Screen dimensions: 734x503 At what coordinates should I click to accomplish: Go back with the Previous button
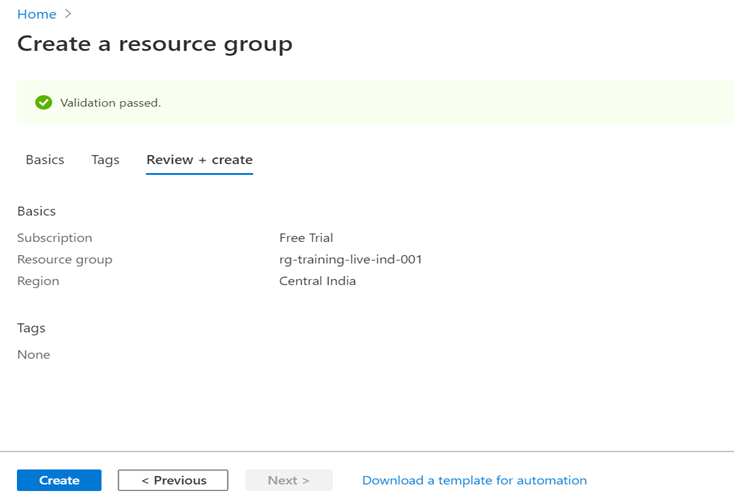click(173, 480)
